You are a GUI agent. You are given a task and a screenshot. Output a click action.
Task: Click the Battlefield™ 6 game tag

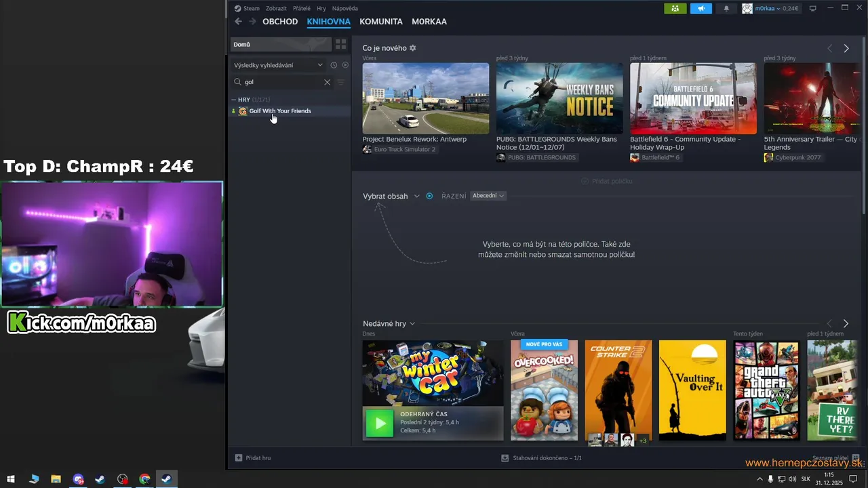point(655,157)
